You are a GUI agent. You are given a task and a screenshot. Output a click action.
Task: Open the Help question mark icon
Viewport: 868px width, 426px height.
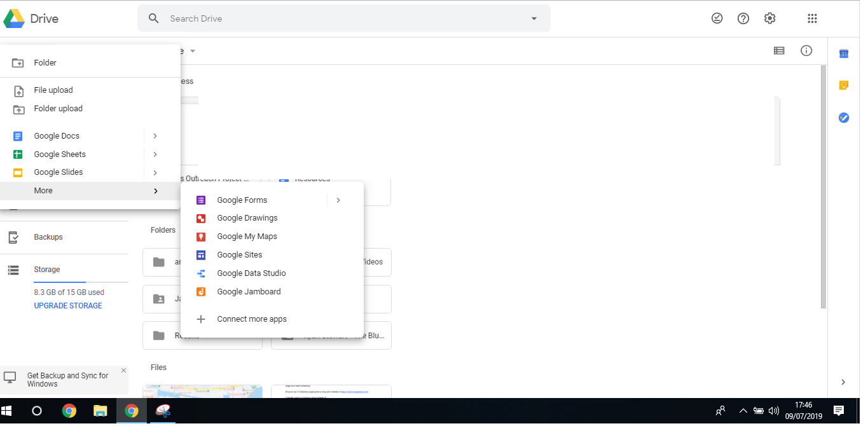743,18
